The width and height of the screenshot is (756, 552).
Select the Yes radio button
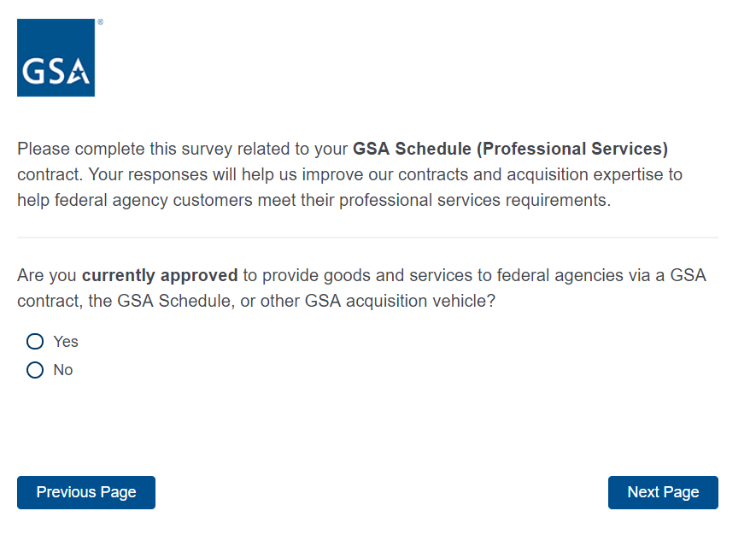point(35,342)
